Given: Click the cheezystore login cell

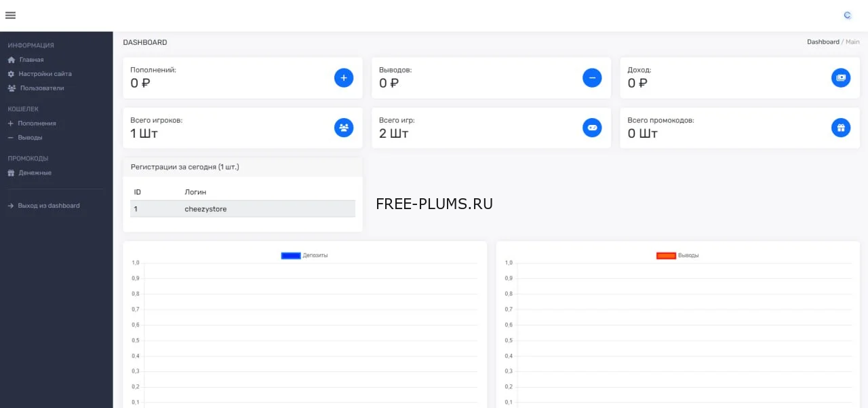Looking at the screenshot, I should pyautogui.click(x=205, y=209).
